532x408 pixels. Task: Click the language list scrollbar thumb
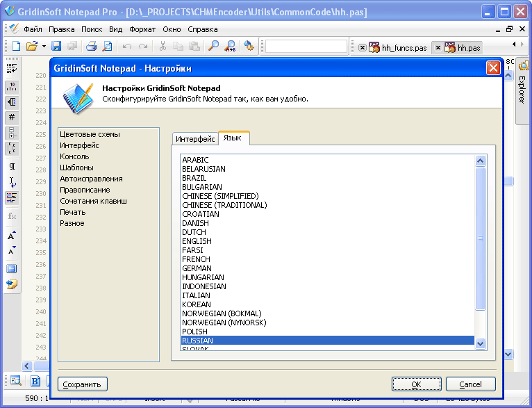click(480, 238)
